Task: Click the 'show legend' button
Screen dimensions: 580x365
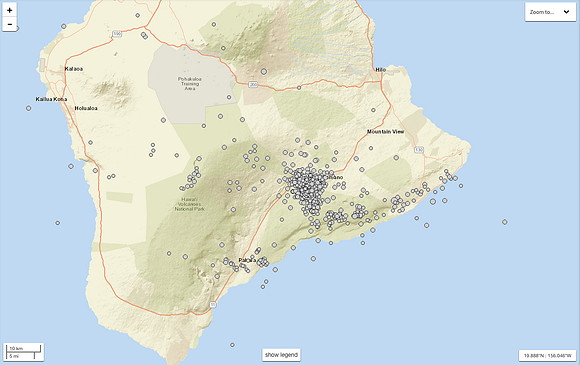Action: pos(281,355)
